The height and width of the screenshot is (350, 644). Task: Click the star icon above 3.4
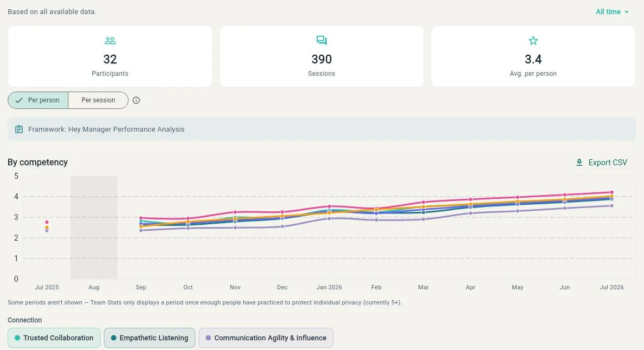(533, 41)
